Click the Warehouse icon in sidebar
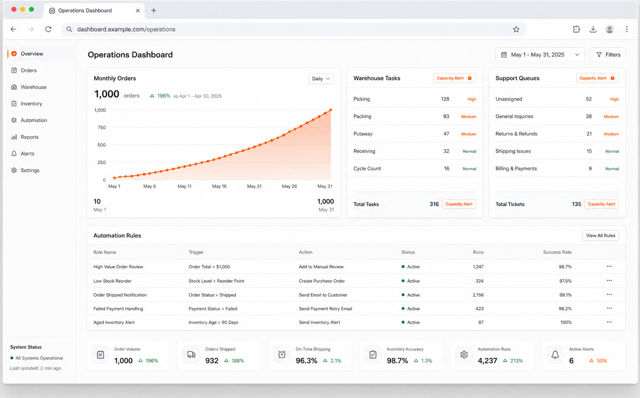The image size is (640, 398). (14, 87)
